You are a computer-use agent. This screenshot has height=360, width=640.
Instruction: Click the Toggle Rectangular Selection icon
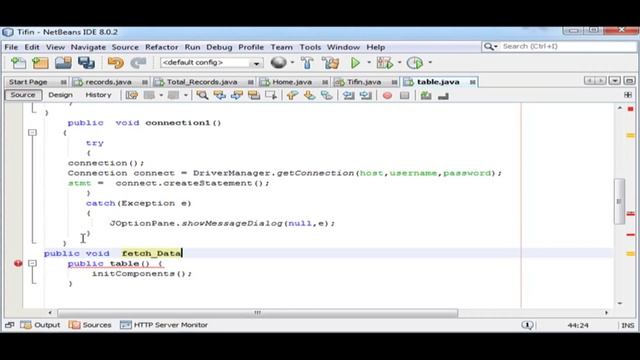pos(271,96)
